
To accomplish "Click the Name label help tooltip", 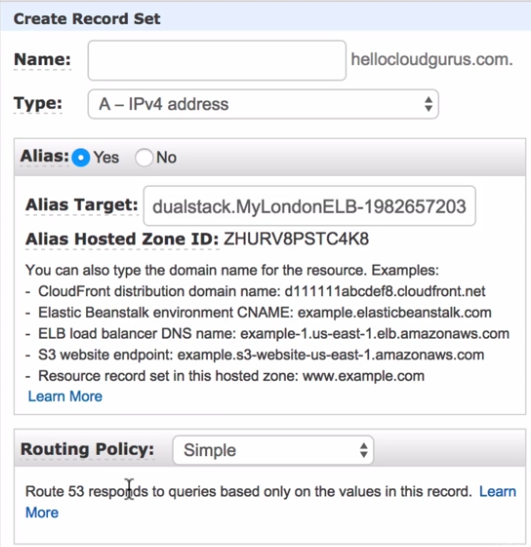I will (x=42, y=60).
